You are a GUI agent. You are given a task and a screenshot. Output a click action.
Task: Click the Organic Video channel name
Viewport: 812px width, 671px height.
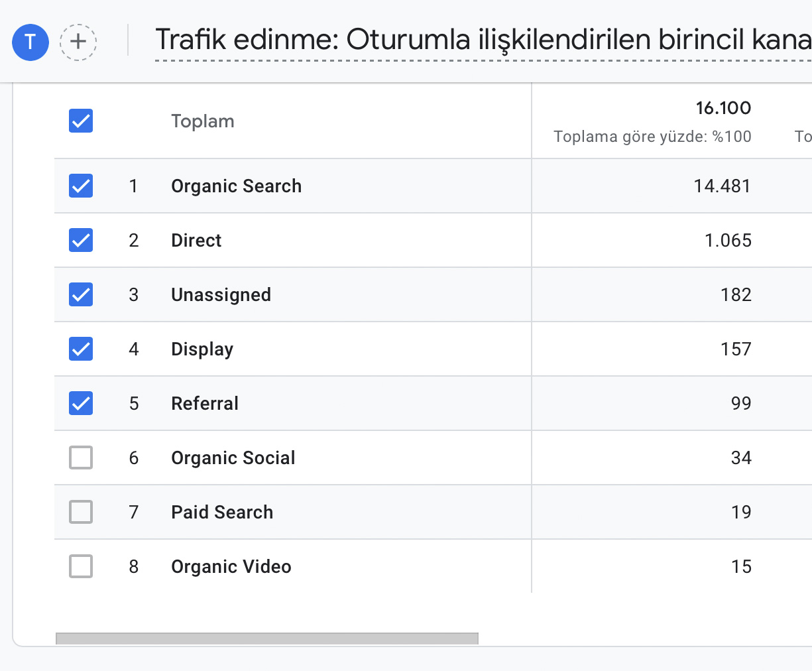tap(231, 567)
